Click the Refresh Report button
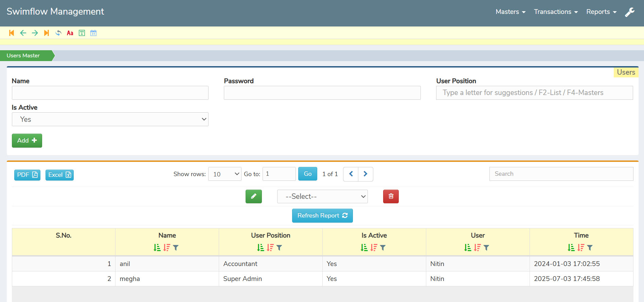Screen dimensions: 644x302 [x=322, y=216]
